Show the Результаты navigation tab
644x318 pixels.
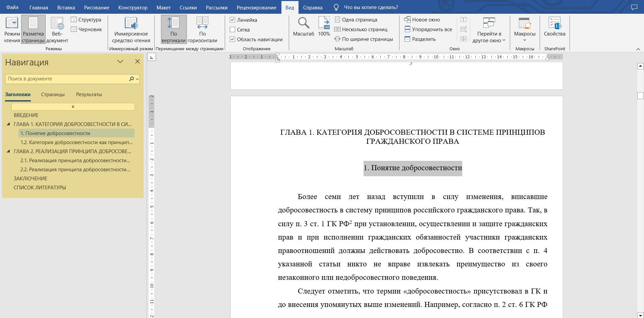89,94
